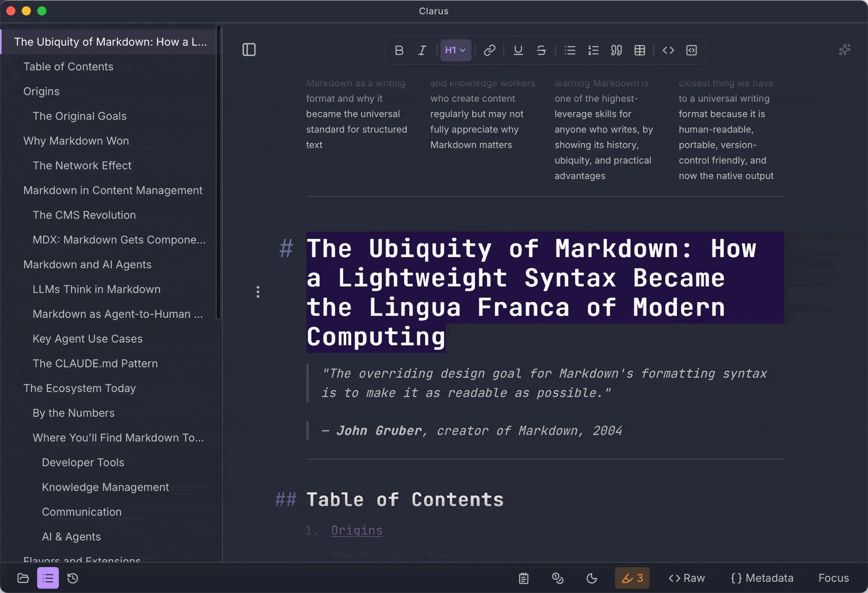Image resolution: width=868 pixels, height=593 pixels.
Task: Open the H1 heading level dropdown
Action: click(455, 50)
